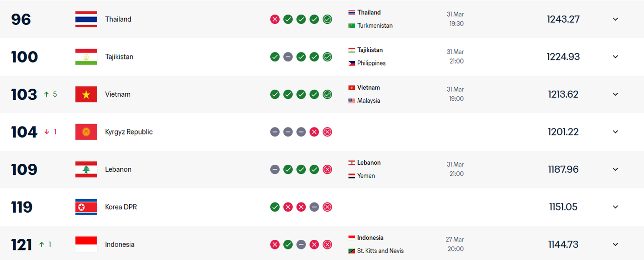The height and width of the screenshot is (260, 644).
Task: Open the Lebanon team name link
Action: [118, 169]
